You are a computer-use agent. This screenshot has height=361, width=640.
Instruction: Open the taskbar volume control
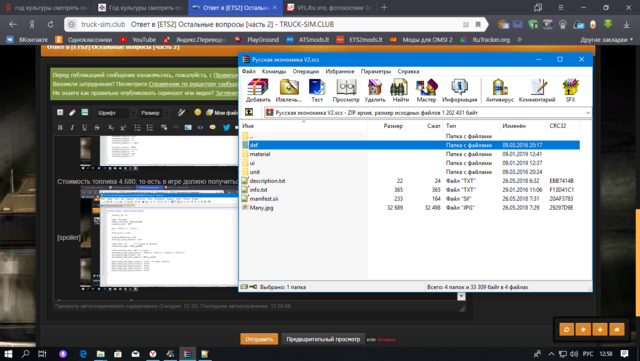(x=574, y=354)
